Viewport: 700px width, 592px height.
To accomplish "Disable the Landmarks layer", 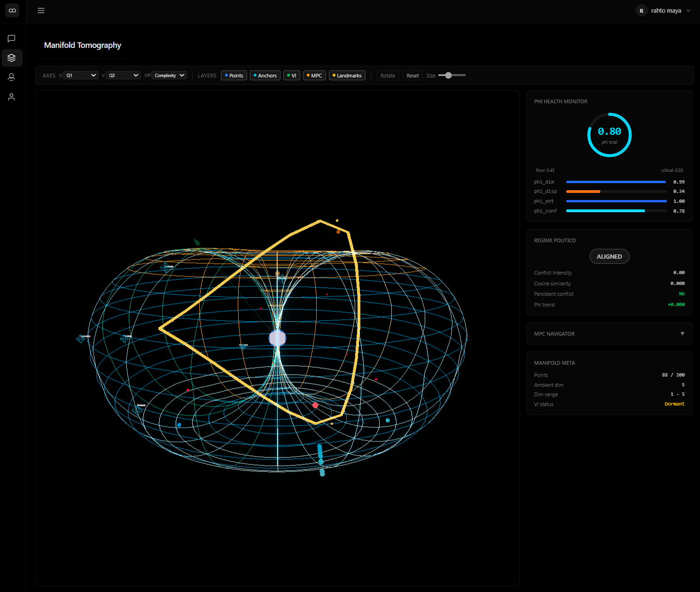I will click(347, 76).
